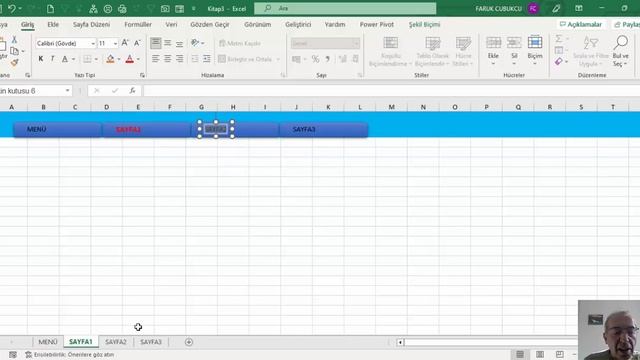Click the red SAYFA1 shape button
Viewport: 640px width, 360px height.
[147, 129]
